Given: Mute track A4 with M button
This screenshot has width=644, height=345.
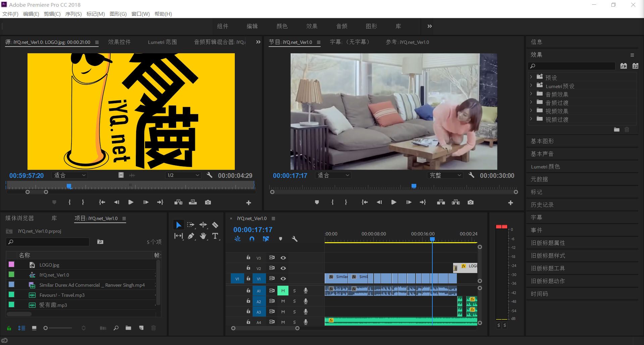Looking at the screenshot, I should pyautogui.click(x=283, y=322).
